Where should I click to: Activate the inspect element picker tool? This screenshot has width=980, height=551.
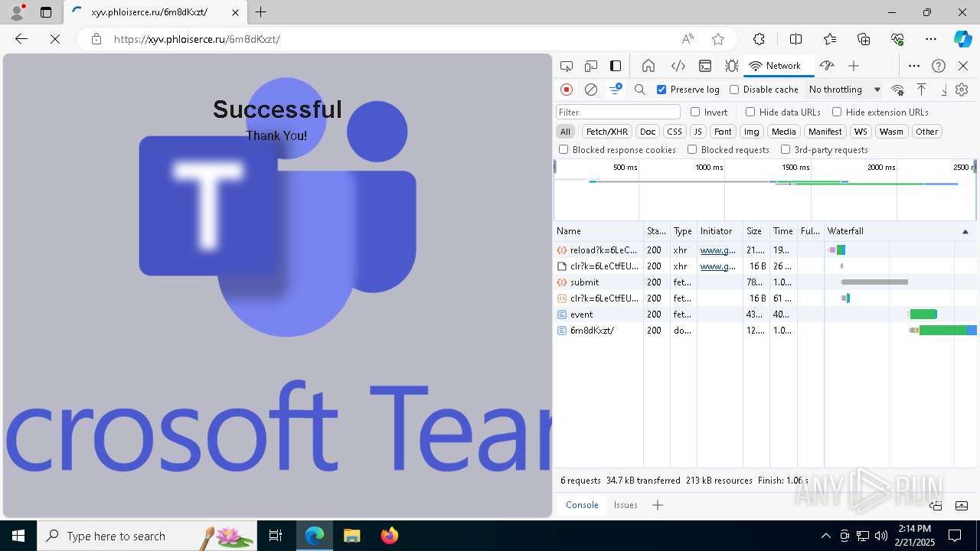tap(567, 66)
